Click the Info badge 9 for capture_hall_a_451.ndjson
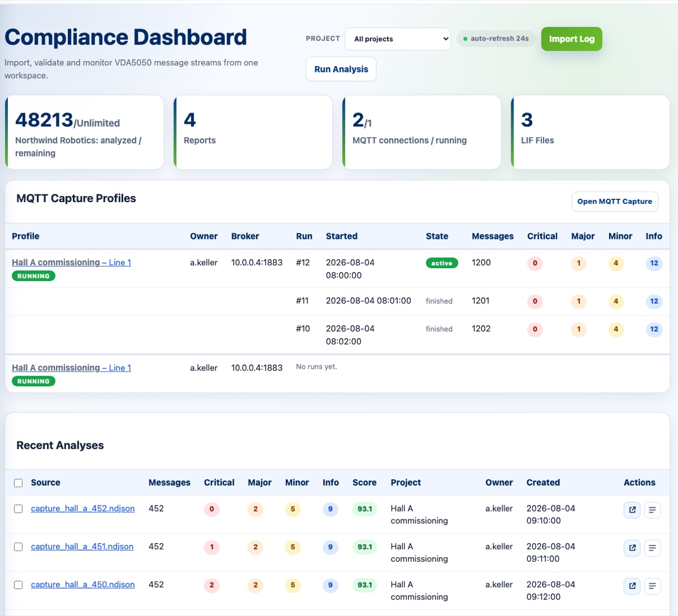Screen dimensions: 678x616 (x=331, y=547)
